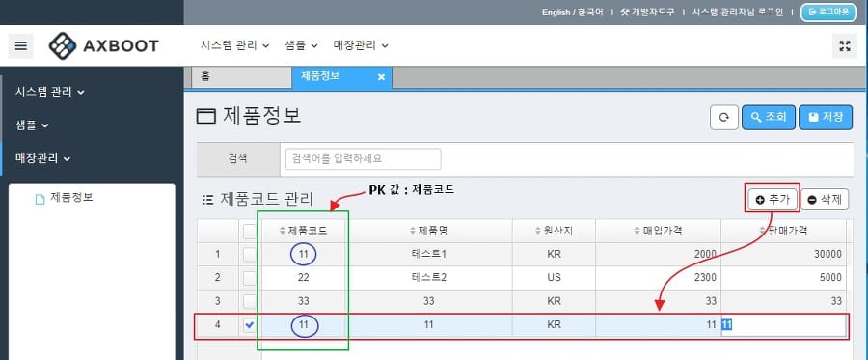The height and width of the screenshot is (360, 868).
Task: Expand 샘플 in top menu
Action: pos(301,45)
